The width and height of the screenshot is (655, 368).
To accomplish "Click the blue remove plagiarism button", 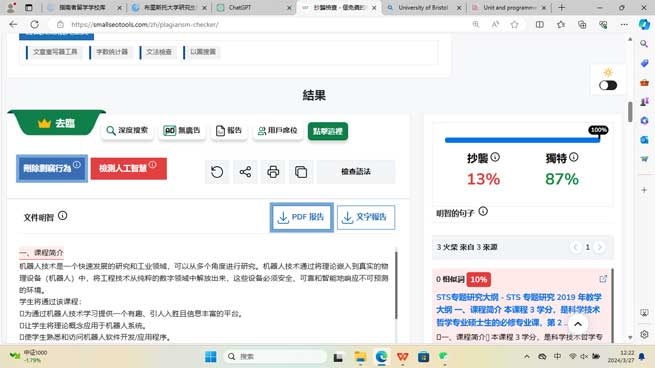I will point(52,168).
